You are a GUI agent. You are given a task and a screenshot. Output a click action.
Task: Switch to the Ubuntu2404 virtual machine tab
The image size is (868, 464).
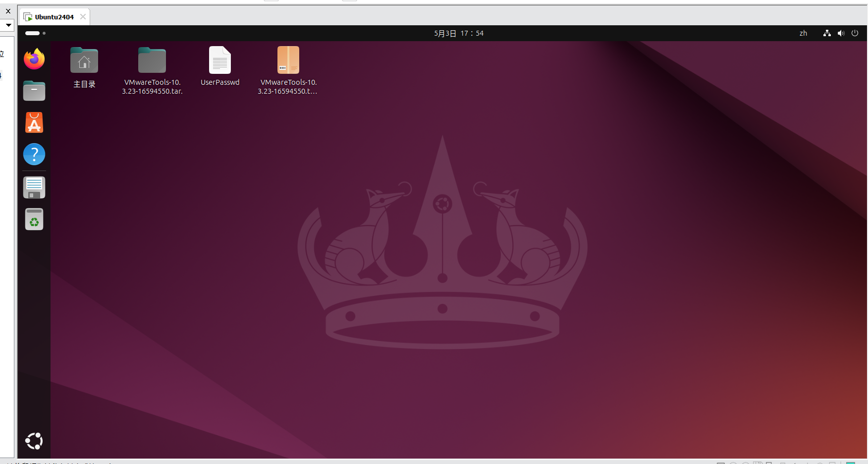tap(54, 16)
